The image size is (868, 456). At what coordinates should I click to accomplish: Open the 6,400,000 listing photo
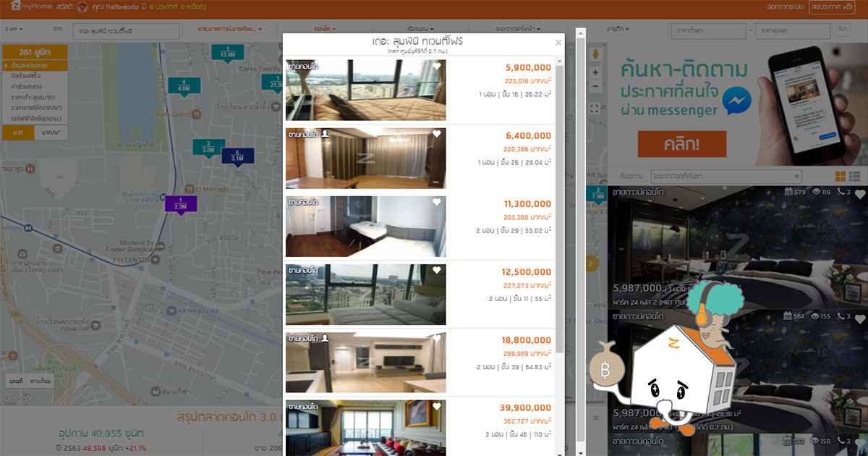365,158
